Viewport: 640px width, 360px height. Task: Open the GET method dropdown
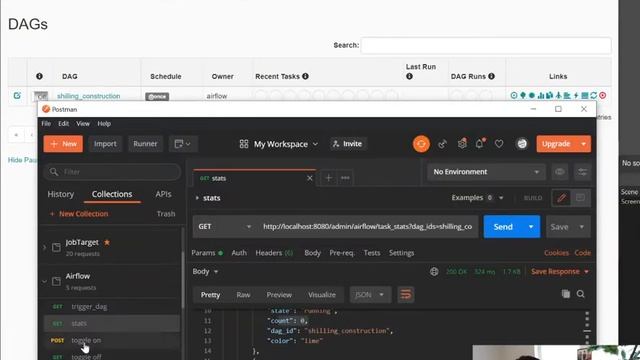pos(225,227)
